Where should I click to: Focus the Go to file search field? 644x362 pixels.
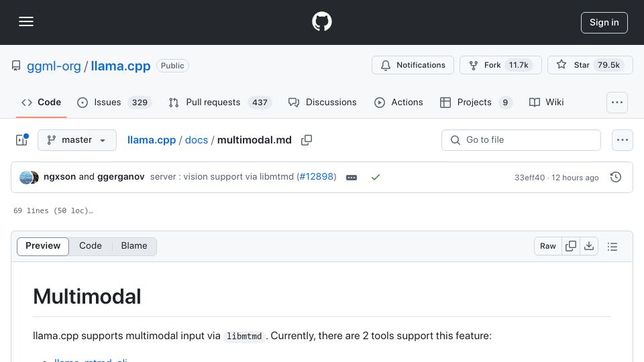point(521,140)
